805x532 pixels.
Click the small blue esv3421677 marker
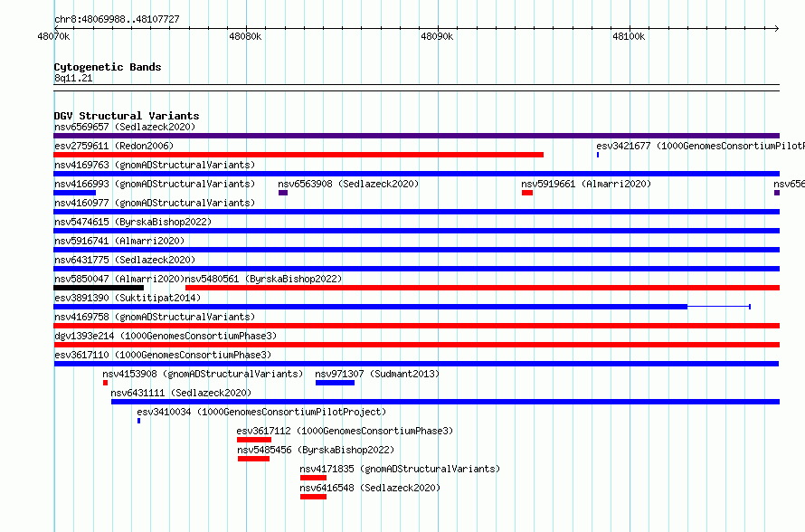click(x=598, y=155)
